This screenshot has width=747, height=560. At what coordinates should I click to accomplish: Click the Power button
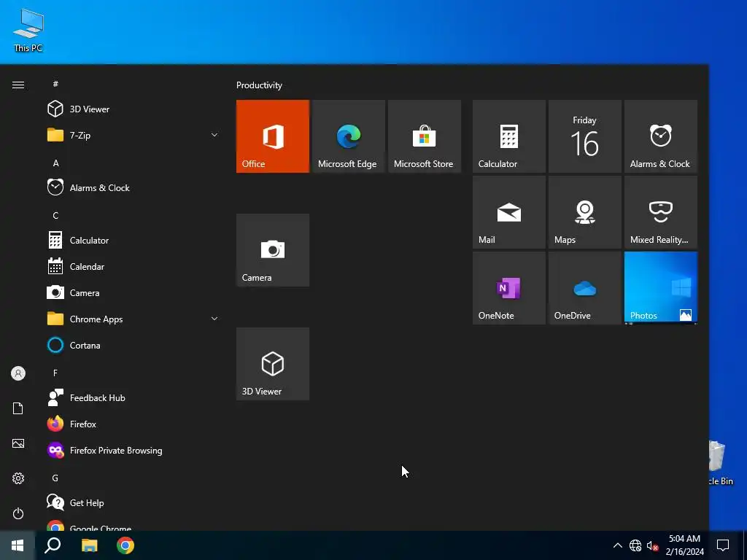coord(18,513)
